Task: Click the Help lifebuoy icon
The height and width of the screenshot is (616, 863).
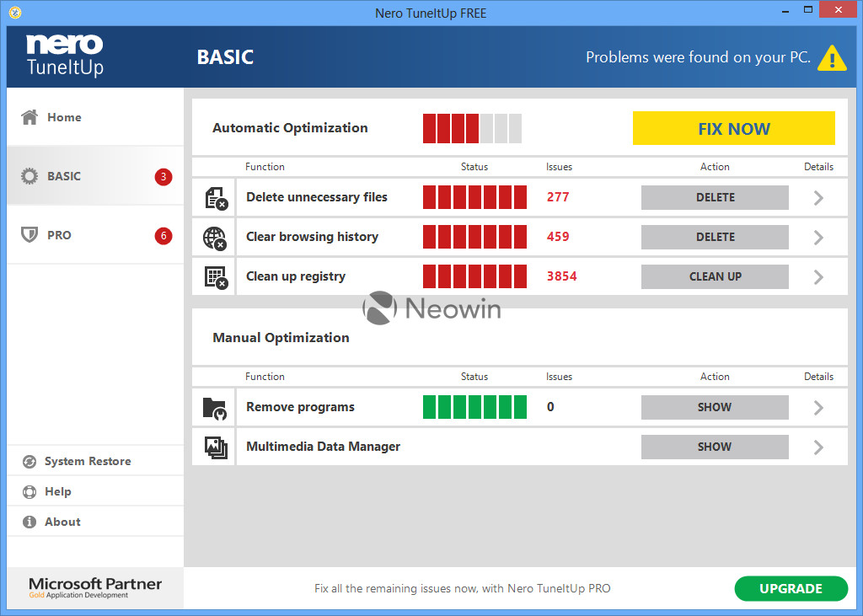Action: tap(29, 491)
